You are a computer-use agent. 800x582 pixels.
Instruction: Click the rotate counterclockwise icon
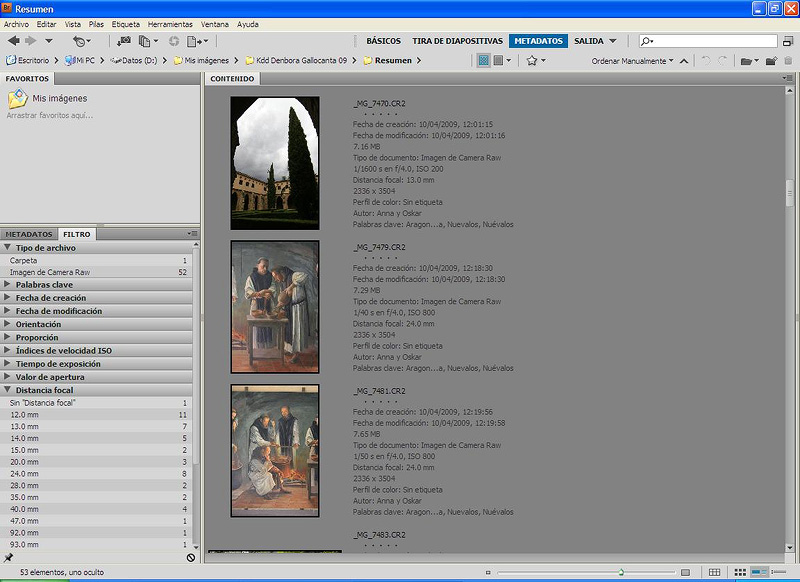706,61
